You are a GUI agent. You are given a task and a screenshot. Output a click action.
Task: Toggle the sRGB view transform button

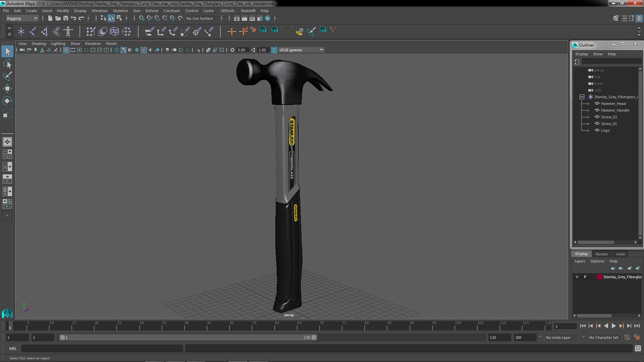[x=274, y=50]
